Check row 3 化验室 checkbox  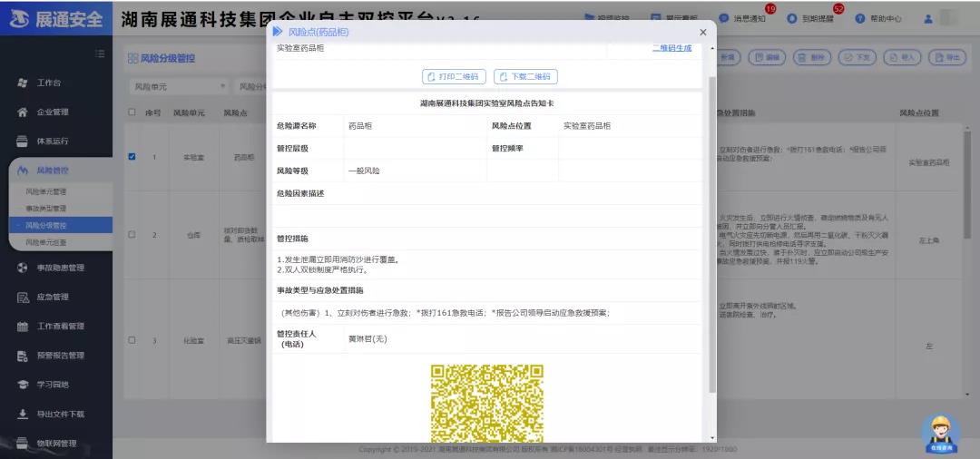pos(132,340)
